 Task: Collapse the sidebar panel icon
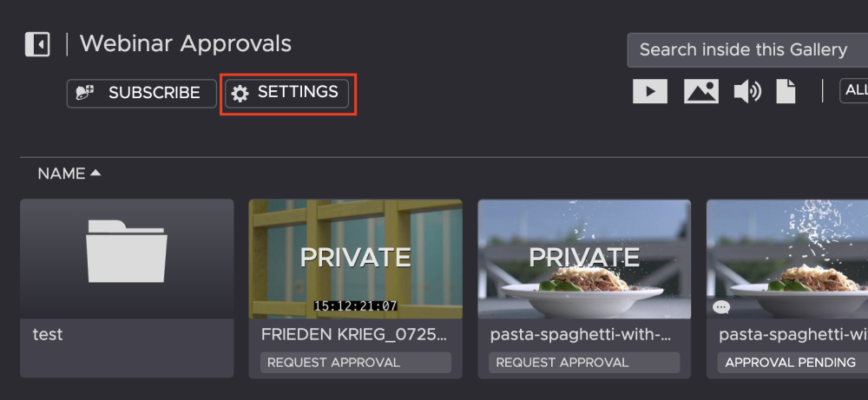click(x=37, y=44)
